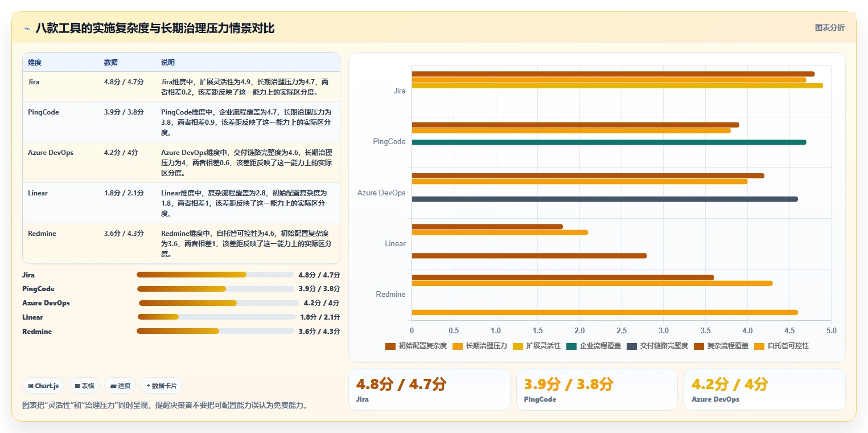The width and height of the screenshot is (868, 433).
Task: Toggle the 初始配置复杂度 legend swatch
Action: pos(390,346)
